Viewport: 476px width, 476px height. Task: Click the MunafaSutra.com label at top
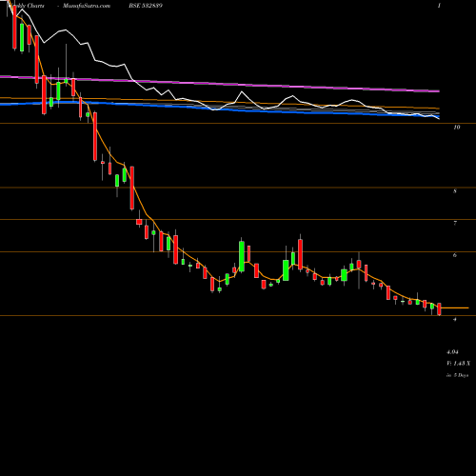coord(87,6)
